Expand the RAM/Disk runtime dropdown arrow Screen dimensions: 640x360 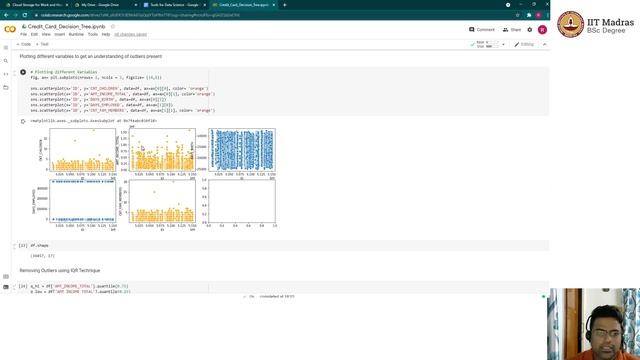503,44
